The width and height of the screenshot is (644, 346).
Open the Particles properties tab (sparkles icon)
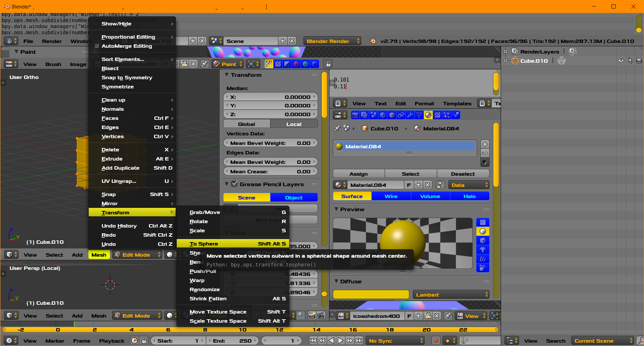pos(447,115)
